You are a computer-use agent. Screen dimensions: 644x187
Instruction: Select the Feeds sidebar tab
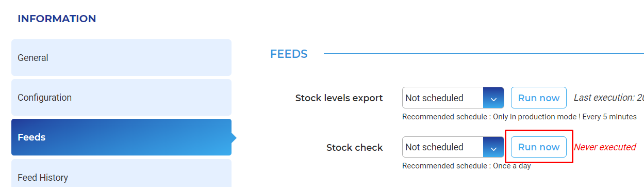tap(121, 137)
